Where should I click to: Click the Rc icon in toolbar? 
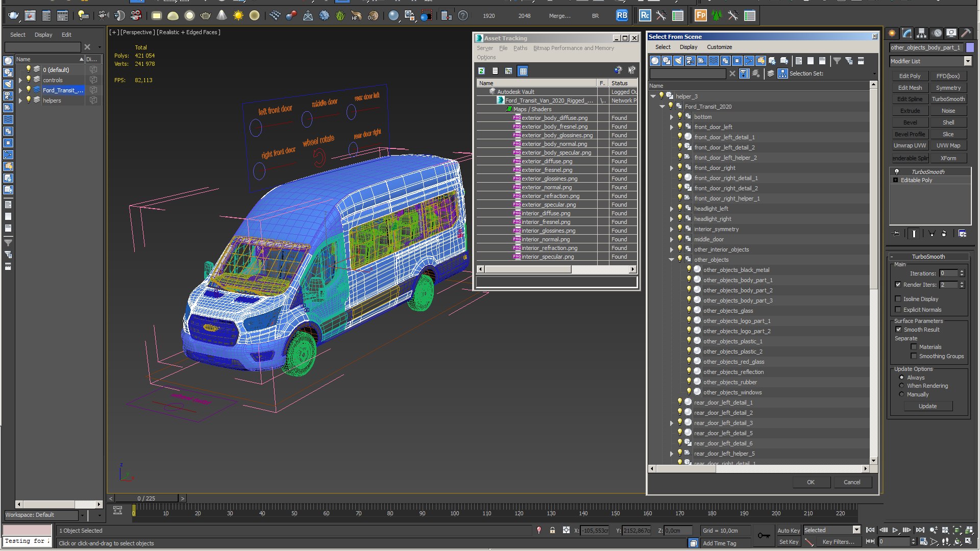point(645,15)
